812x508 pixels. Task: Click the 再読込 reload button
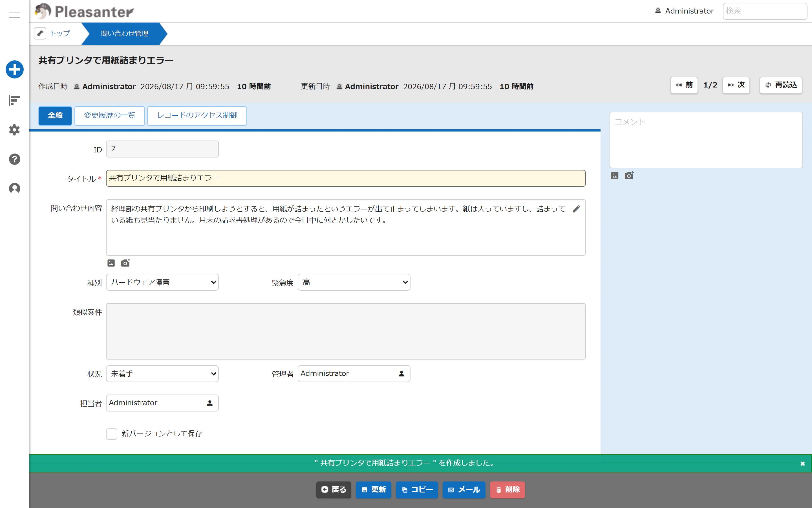pyautogui.click(x=781, y=85)
